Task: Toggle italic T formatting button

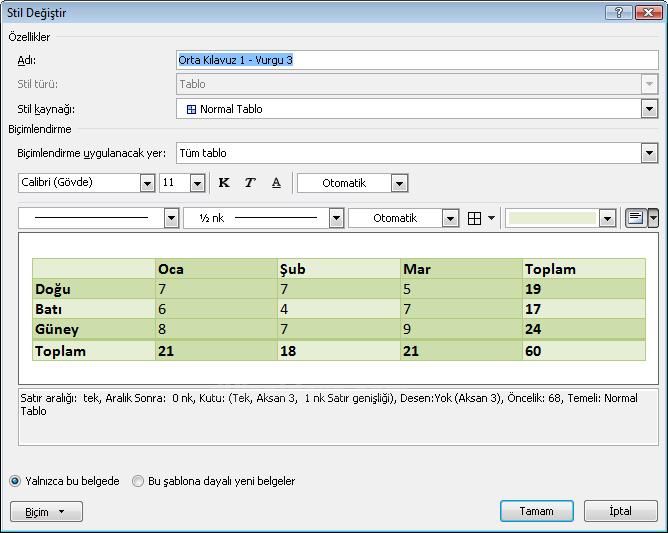Action: (250, 183)
